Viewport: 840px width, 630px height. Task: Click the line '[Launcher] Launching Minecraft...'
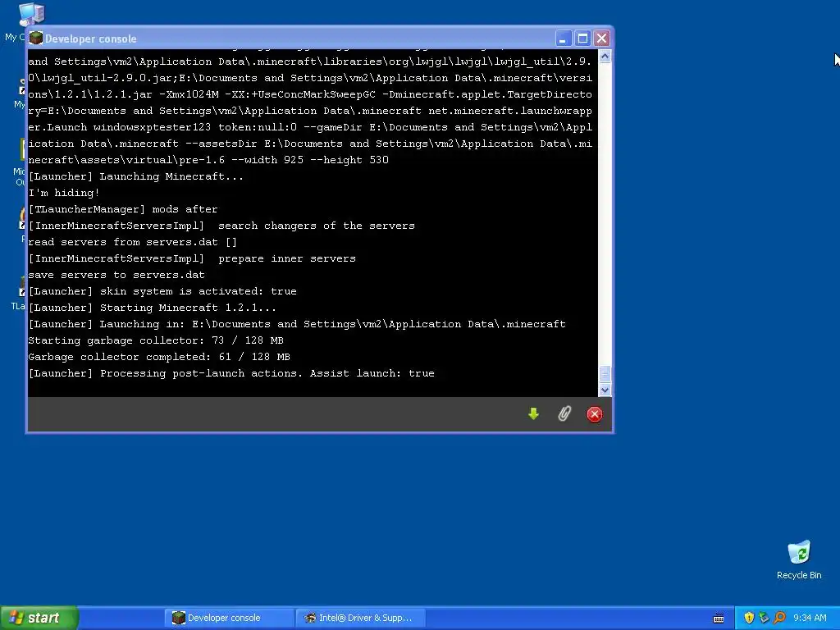click(x=136, y=176)
